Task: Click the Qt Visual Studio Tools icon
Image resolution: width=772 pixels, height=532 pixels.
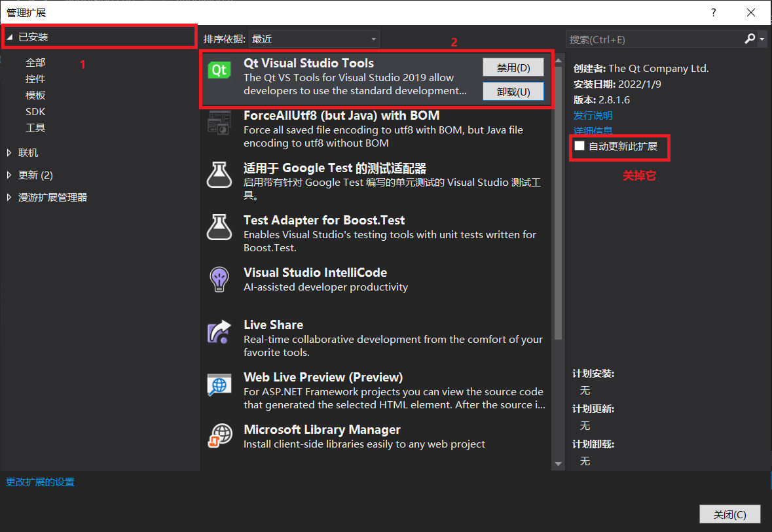Action: point(219,70)
